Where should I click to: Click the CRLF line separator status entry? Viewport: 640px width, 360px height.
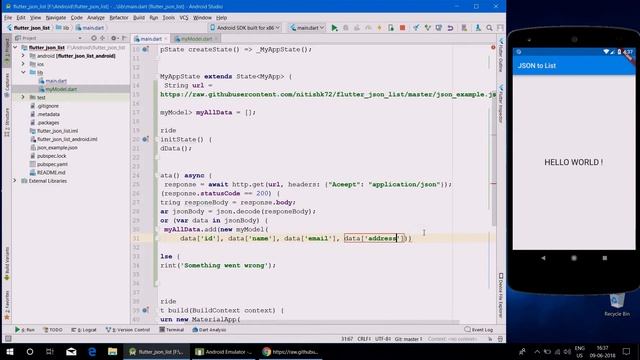pos(364,339)
